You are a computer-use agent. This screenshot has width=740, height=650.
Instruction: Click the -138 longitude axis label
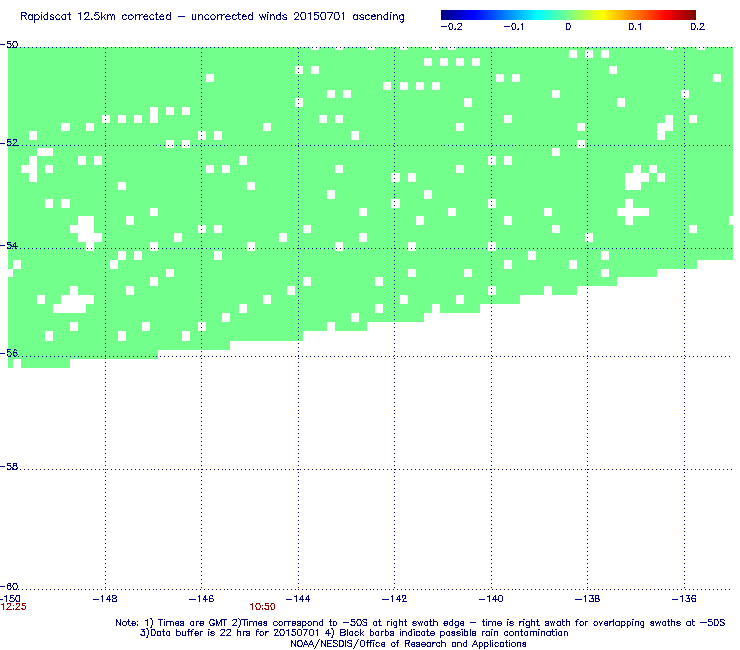coord(587,599)
